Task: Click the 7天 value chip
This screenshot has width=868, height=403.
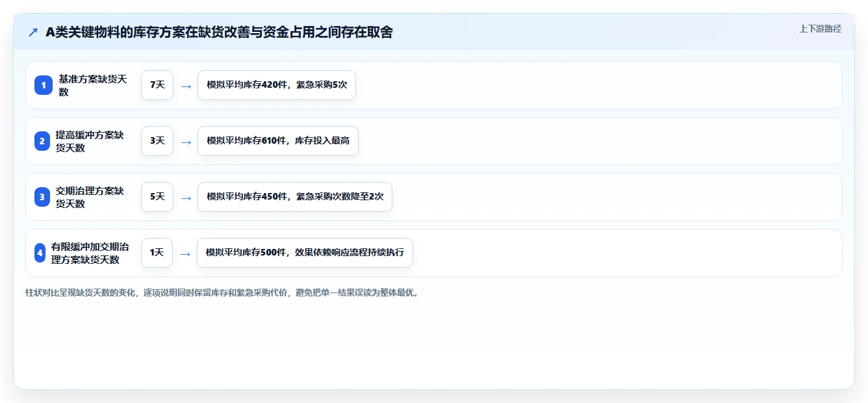Action: click(x=157, y=85)
